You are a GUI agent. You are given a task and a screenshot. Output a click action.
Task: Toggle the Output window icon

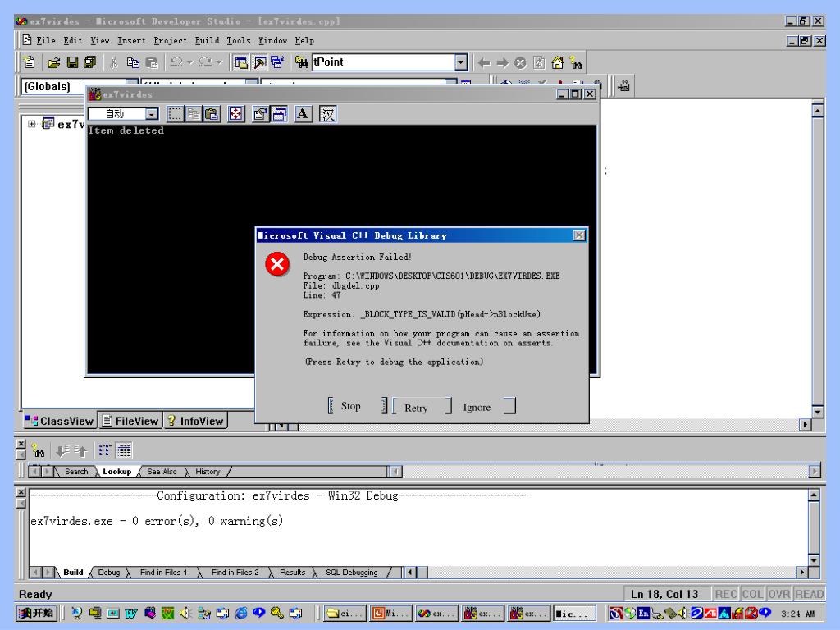pyautogui.click(x=260, y=62)
